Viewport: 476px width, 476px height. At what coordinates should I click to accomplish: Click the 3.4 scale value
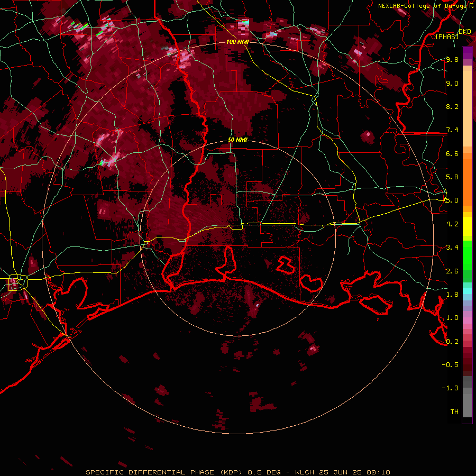pyautogui.click(x=452, y=248)
